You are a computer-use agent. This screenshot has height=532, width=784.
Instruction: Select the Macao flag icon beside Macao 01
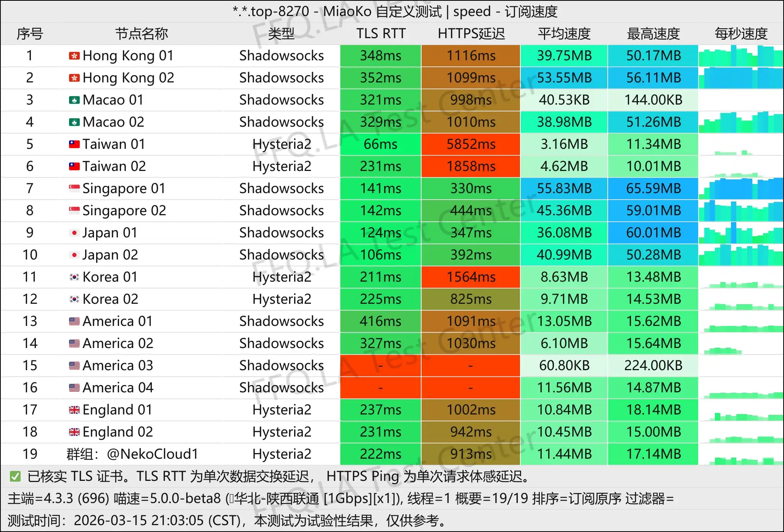[75, 100]
